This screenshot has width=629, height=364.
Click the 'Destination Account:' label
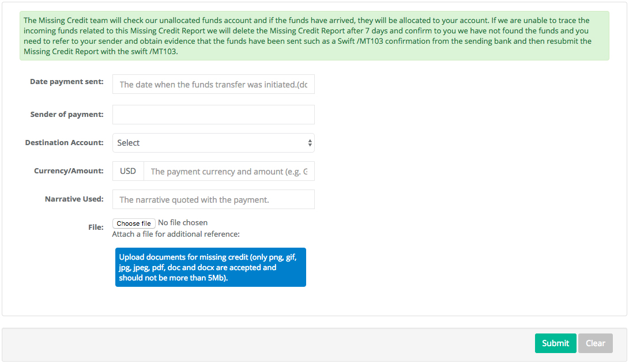[64, 142]
